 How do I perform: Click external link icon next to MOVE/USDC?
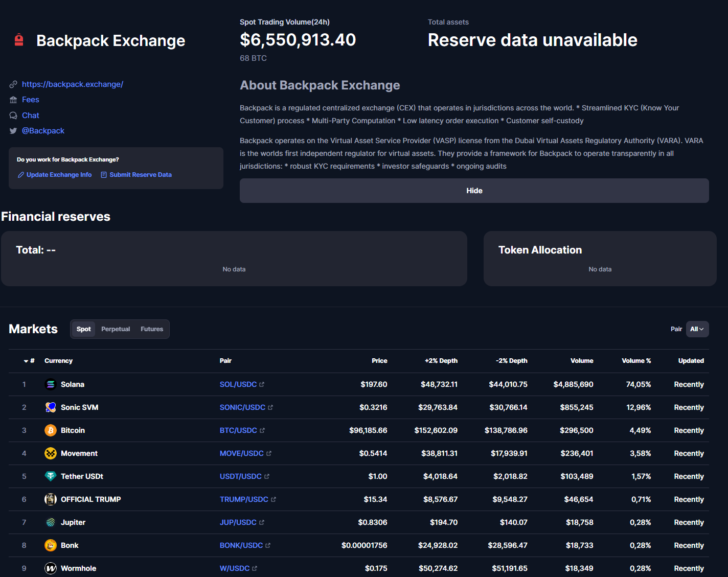[x=269, y=453]
